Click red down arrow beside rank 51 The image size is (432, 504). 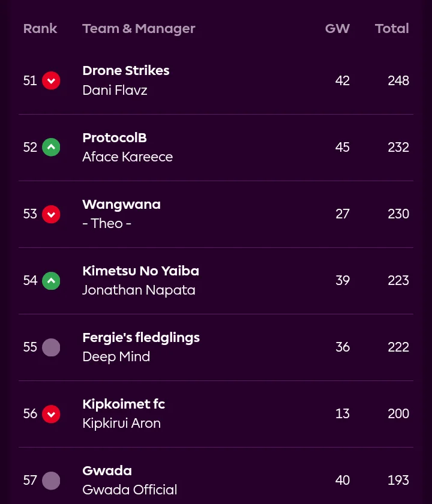click(x=51, y=80)
